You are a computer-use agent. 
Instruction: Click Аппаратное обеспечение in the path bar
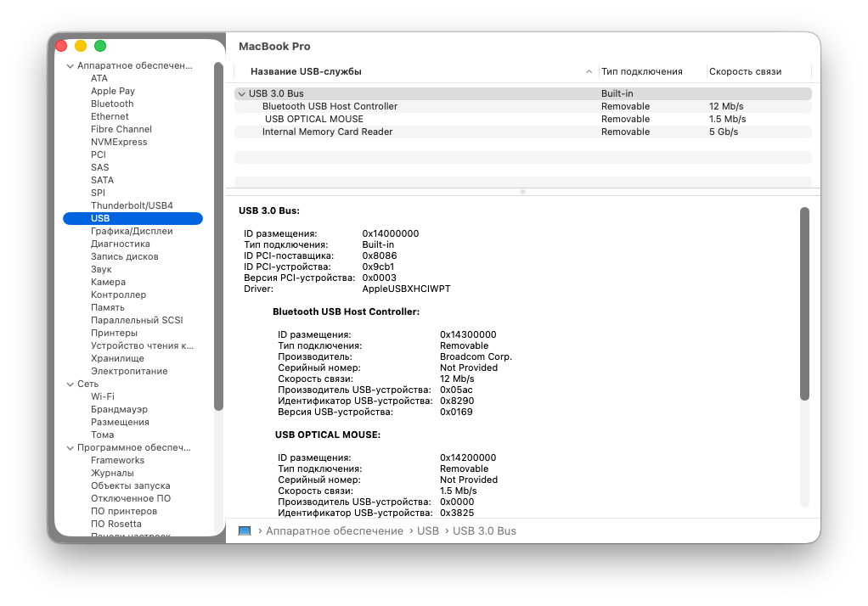point(335,530)
